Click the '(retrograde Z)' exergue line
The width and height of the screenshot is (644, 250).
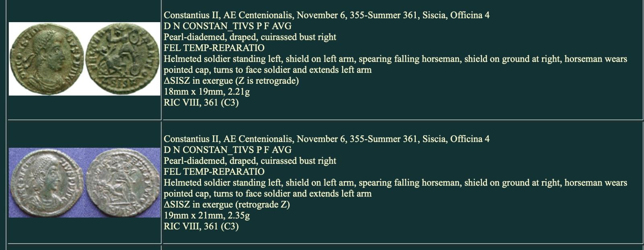click(x=227, y=205)
